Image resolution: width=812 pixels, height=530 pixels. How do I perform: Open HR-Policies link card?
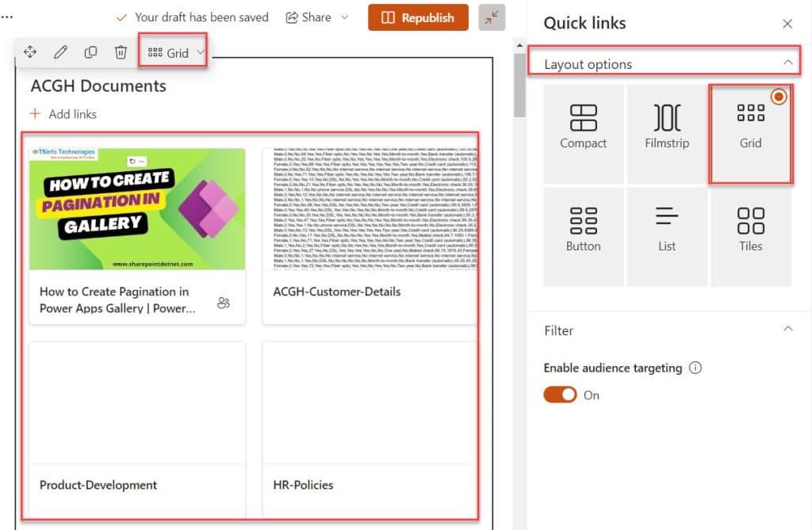pos(370,429)
